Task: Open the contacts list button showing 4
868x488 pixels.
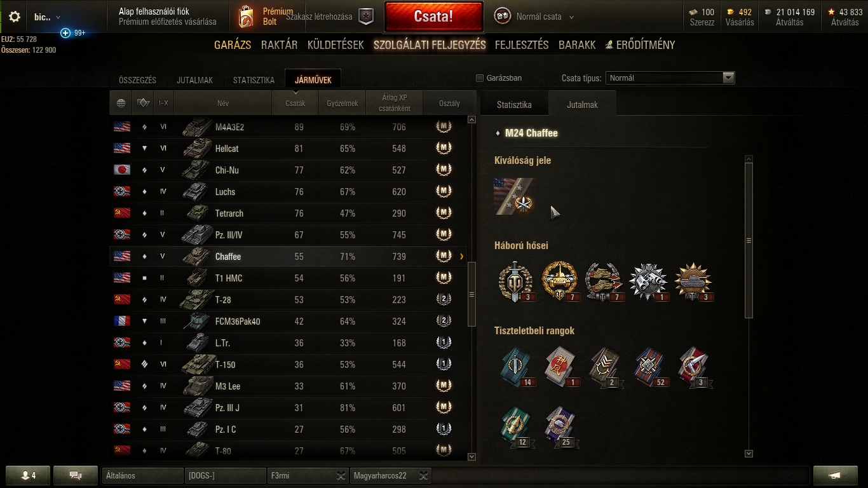Action: click(x=28, y=475)
